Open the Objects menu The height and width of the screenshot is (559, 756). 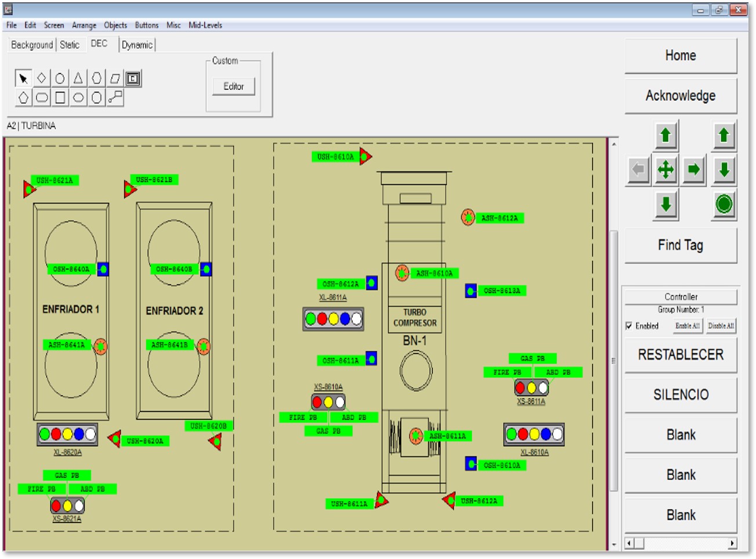[x=115, y=25]
